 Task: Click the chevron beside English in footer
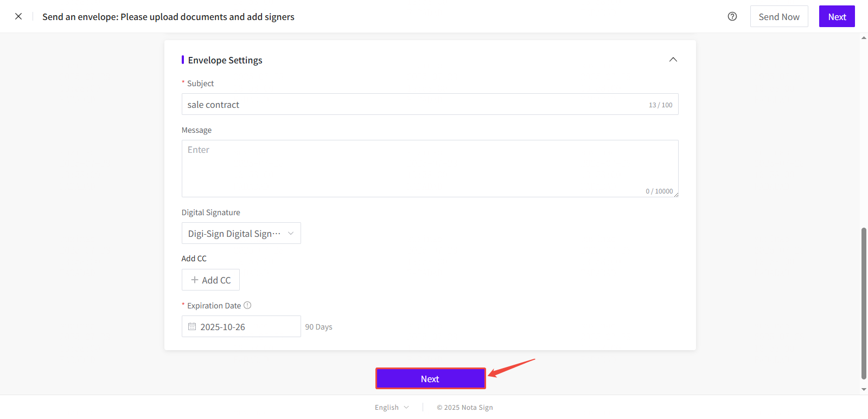tap(406, 408)
